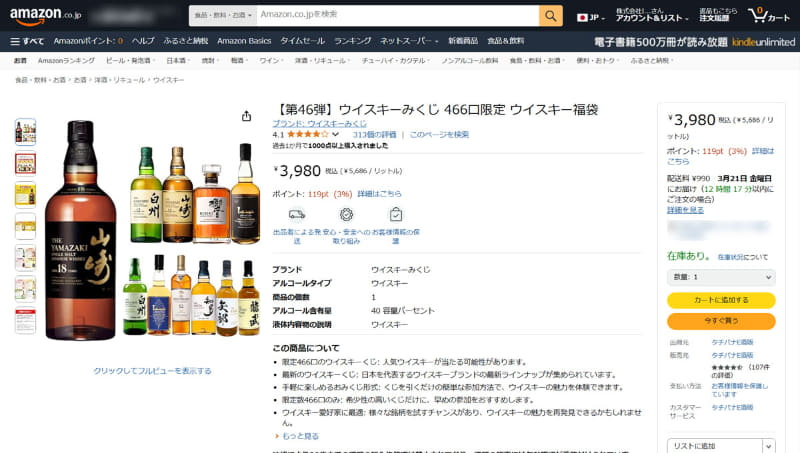
Task: Expand もっと見る under product description
Action: click(x=301, y=436)
